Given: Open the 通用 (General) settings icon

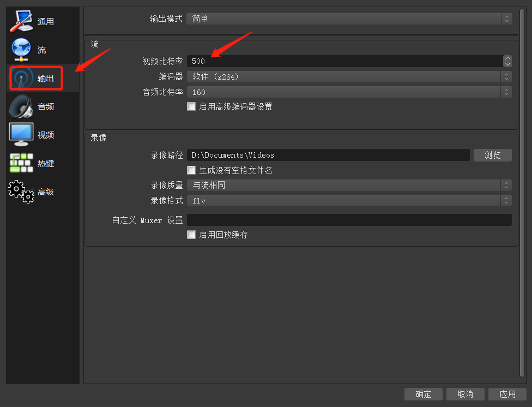Looking at the screenshot, I should 21,21.
